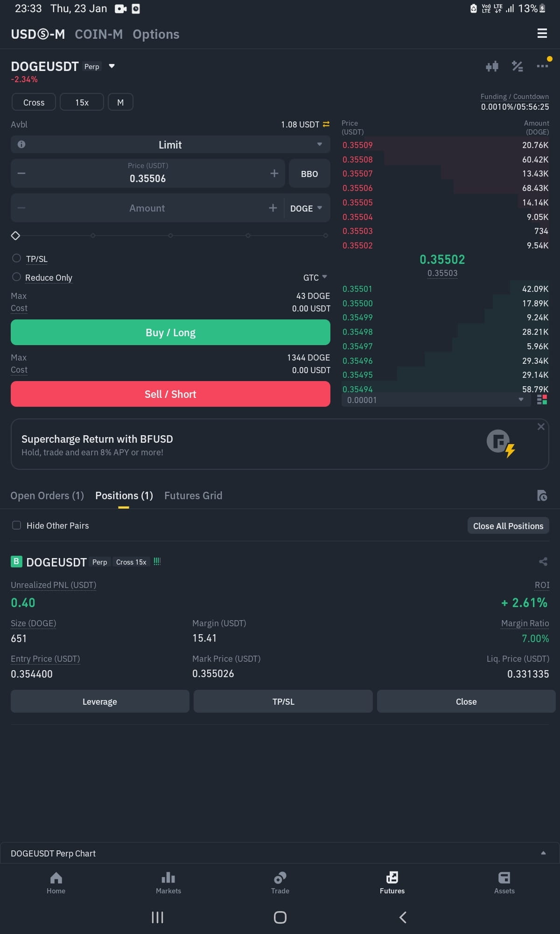Go to Assets tab
560x934 pixels.
click(504, 883)
